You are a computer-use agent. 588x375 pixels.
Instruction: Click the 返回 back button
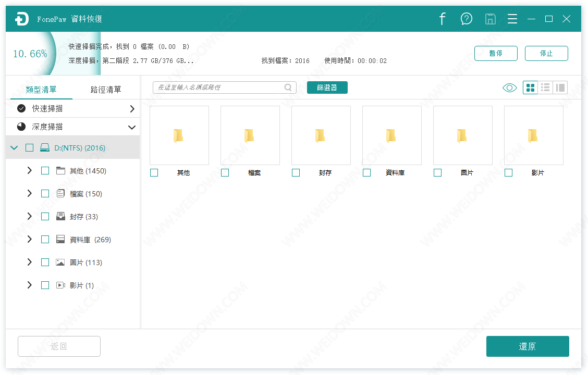tap(59, 346)
